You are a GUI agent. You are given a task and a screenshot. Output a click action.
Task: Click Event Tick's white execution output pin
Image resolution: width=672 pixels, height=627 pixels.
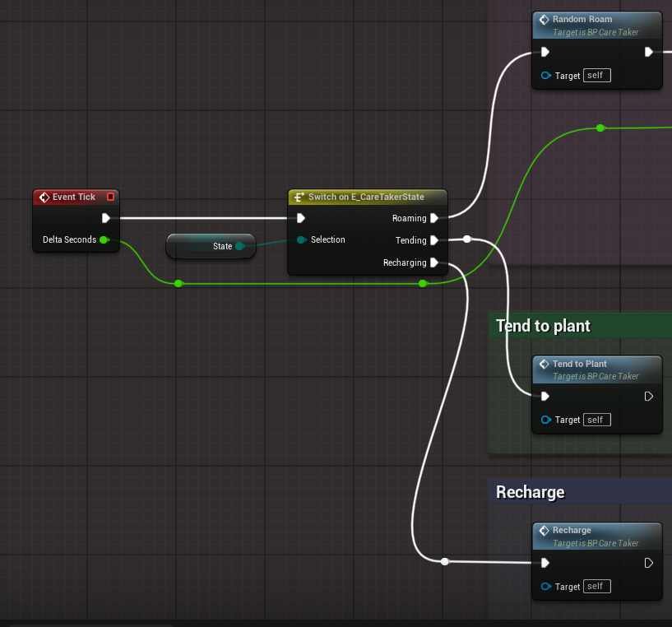(x=106, y=218)
